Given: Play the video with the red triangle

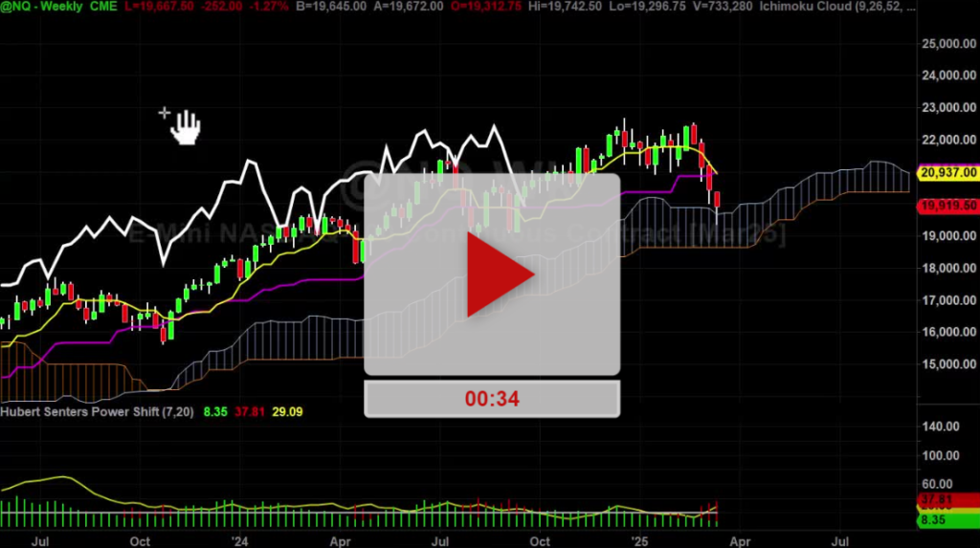Looking at the screenshot, I should [x=492, y=274].
